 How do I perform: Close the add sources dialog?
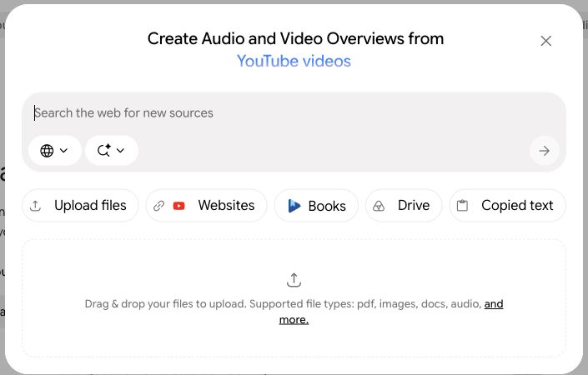pos(545,41)
